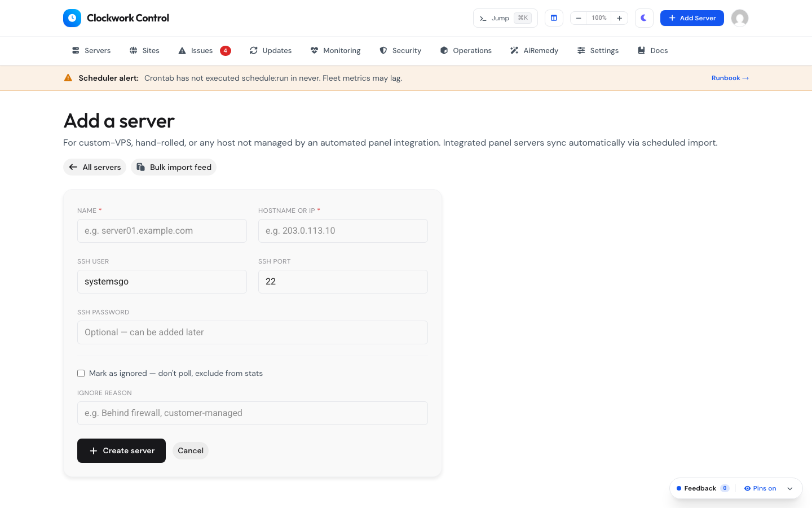
Task: Click the red Issues count badge
Action: [226, 51]
